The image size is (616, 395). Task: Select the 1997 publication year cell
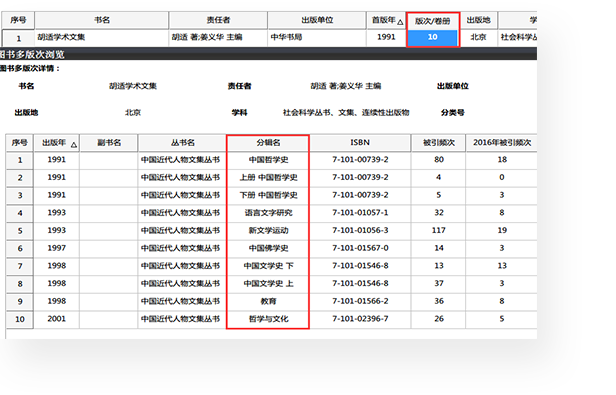coord(57,249)
